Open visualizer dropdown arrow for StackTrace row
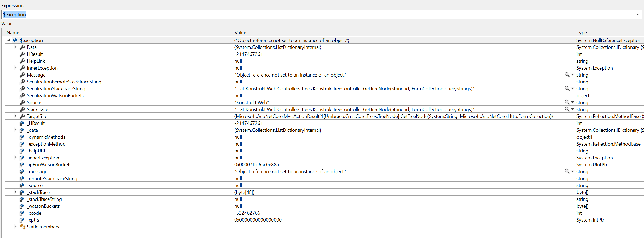The height and width of the screenshot is (238, 644). tap(573, 109)
